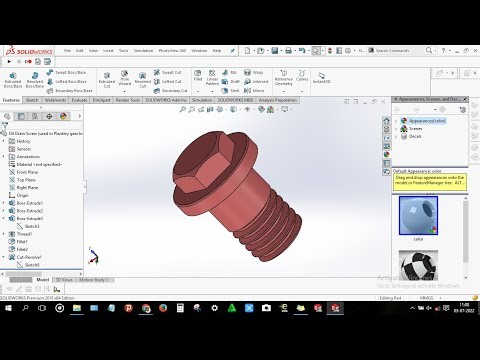The width and height of the screenshot is (480, 360).
Task: Click the record macro button
Action: pyautogui.click(x=29, y=62)
